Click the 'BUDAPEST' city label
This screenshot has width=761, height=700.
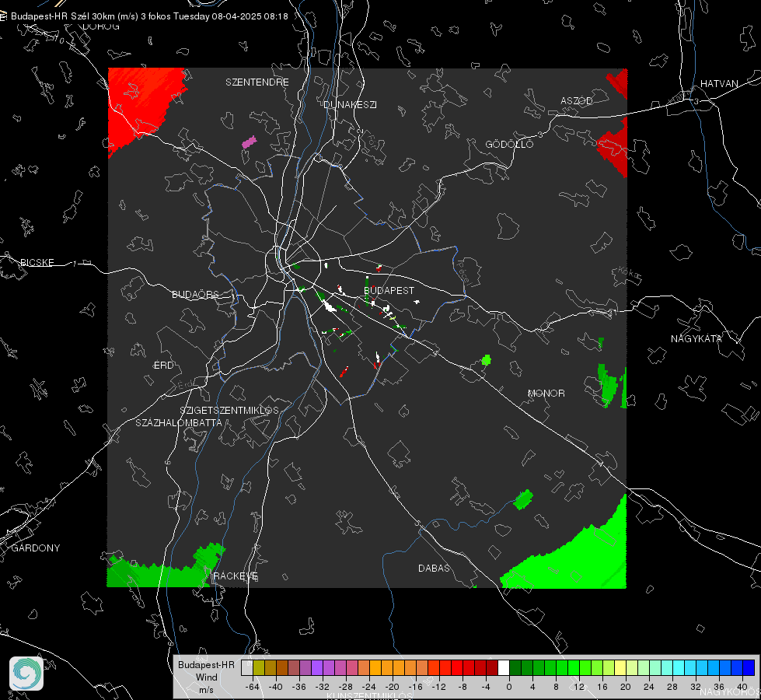point(389,290)
